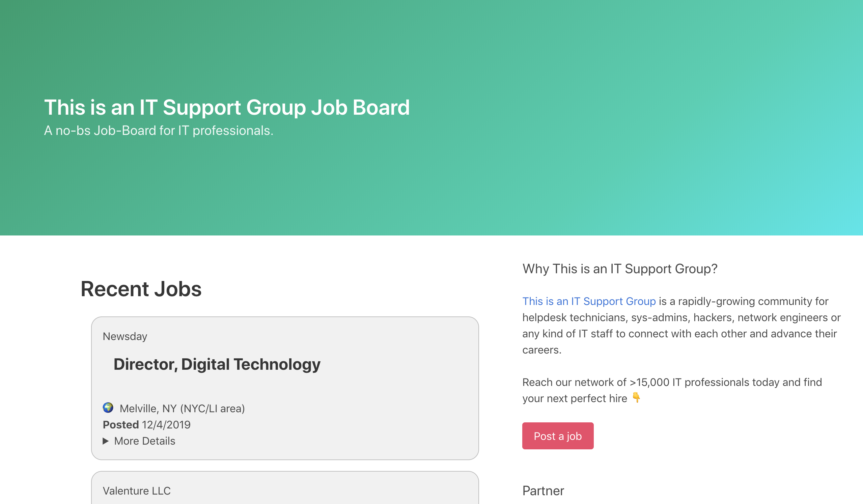Image resolution: width=863 pixels, height=504 pixels.
Task: Click the job board title in the header
Action: pos(227,107)
